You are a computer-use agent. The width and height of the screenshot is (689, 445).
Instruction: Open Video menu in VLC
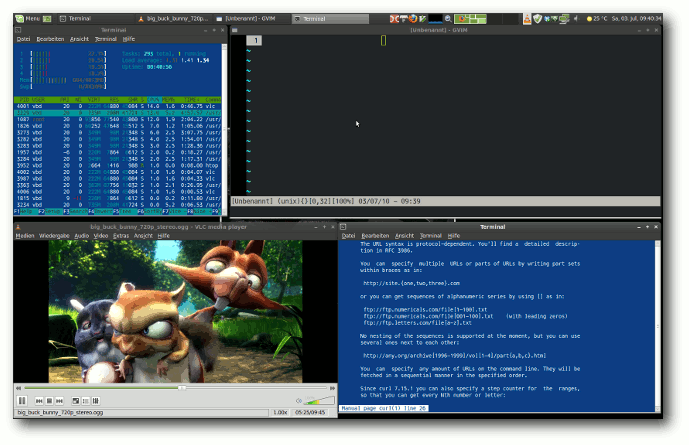(101, 236)
